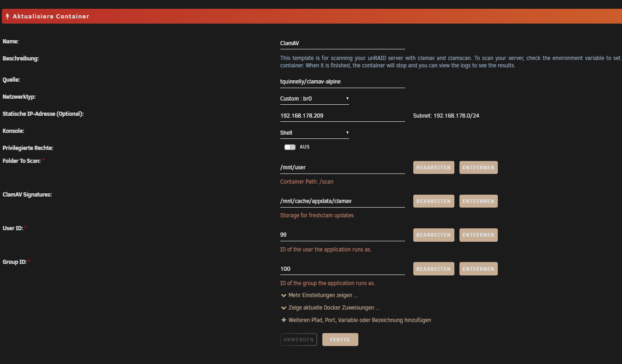Screen dimensions: 622x364
Task: Click Storage for freshclam updates text
Action: [317, 215]
